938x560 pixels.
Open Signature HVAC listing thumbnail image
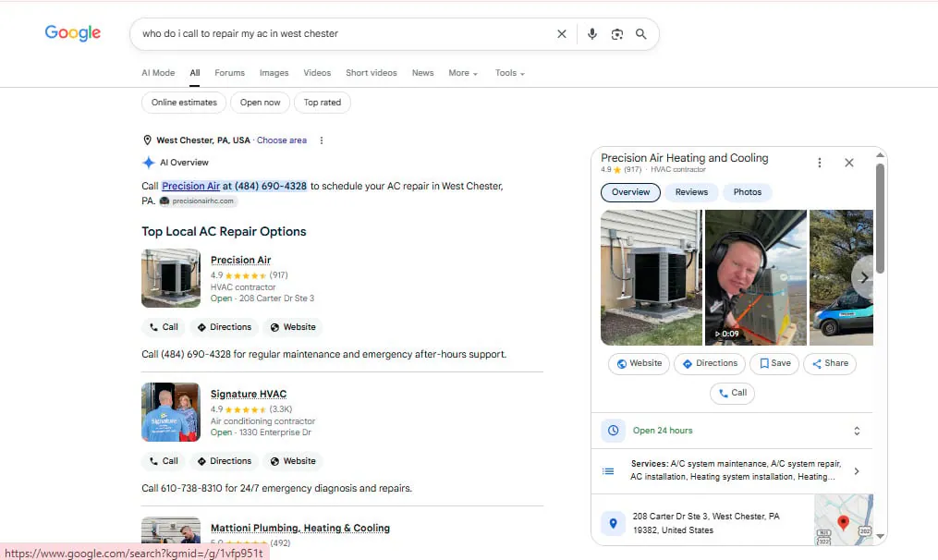[171, 412]
